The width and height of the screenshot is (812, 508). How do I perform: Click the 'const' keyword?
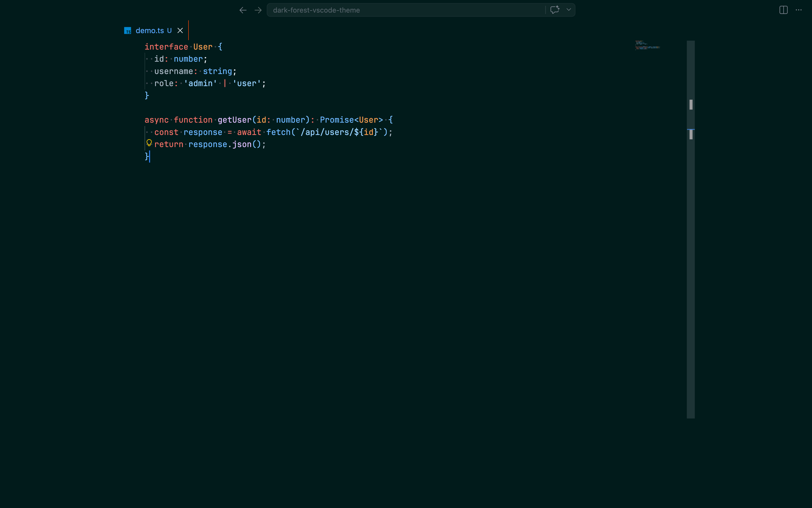pos(167,132)
